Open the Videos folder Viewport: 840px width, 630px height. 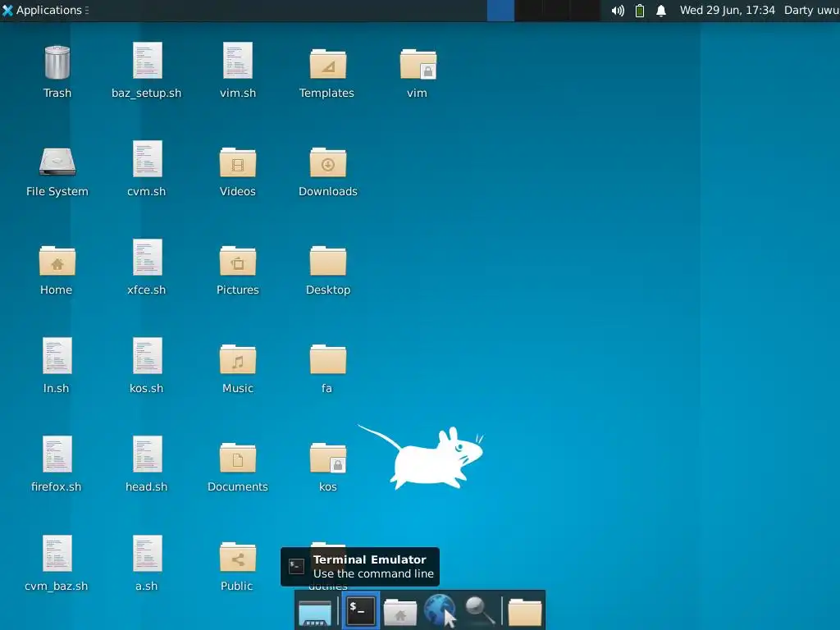tap(237, 162)
